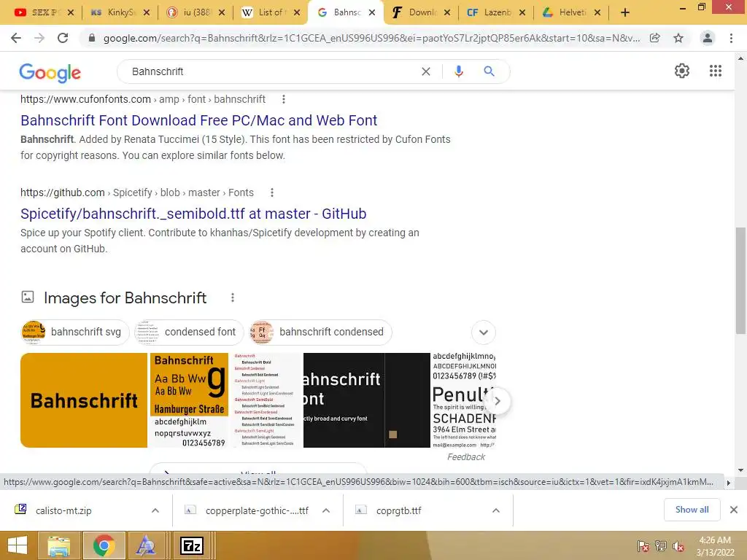Viewport: 747px width, 560px height.
Task: Click the blue search magnifier icon
Action: pos(489,71)
